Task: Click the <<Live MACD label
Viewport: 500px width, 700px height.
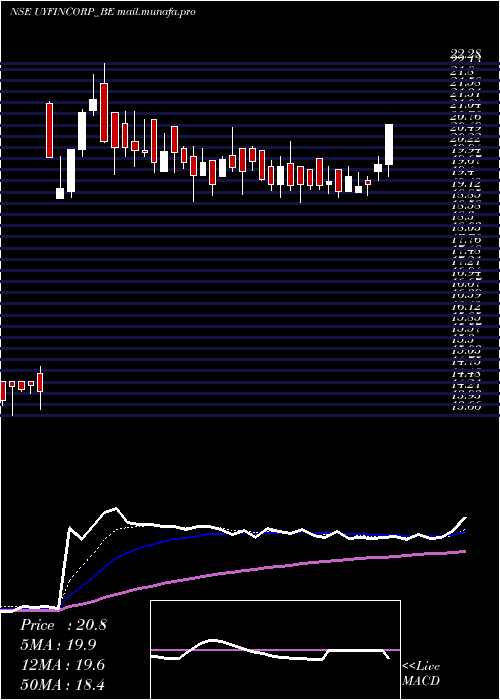Action: (421, 674)
